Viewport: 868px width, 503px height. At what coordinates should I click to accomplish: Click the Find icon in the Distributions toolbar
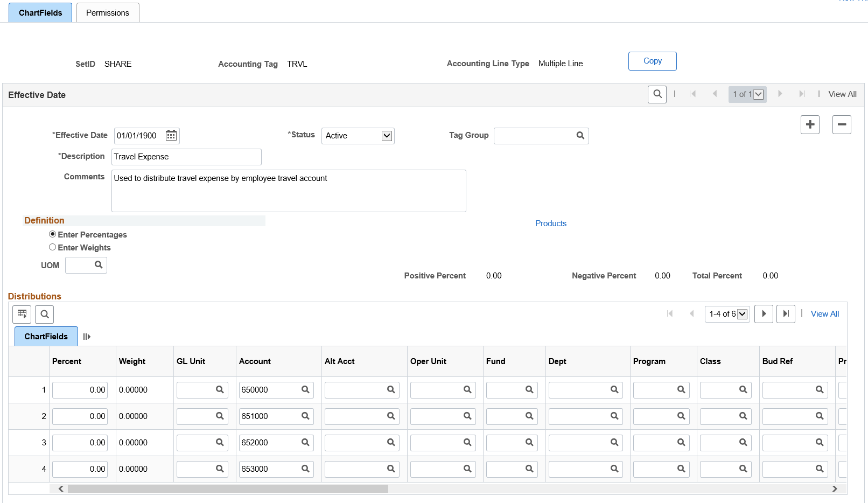[44, 314]
